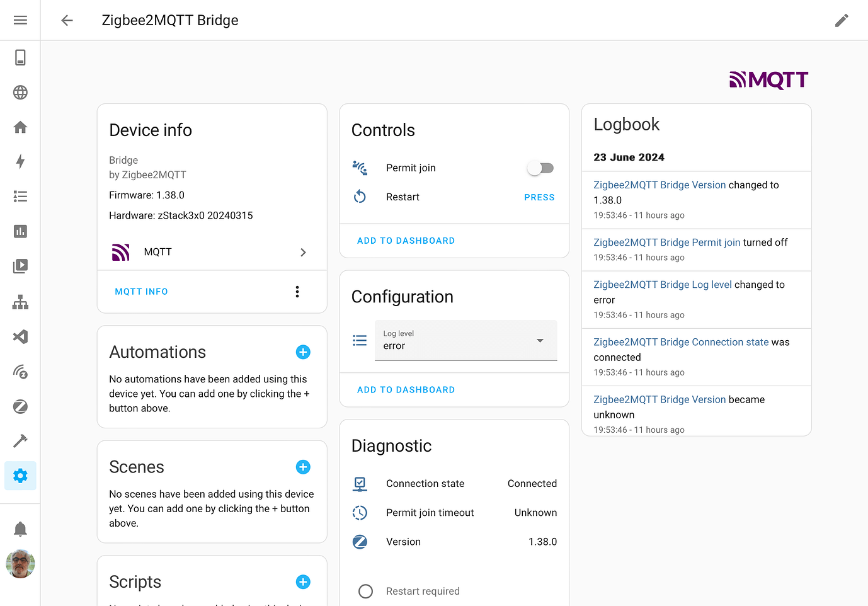The width and height of the screenshot is (868, 606).
Task: Open Zigbee2MQTT Bridge Version changed link
Action: click(660, 185)
